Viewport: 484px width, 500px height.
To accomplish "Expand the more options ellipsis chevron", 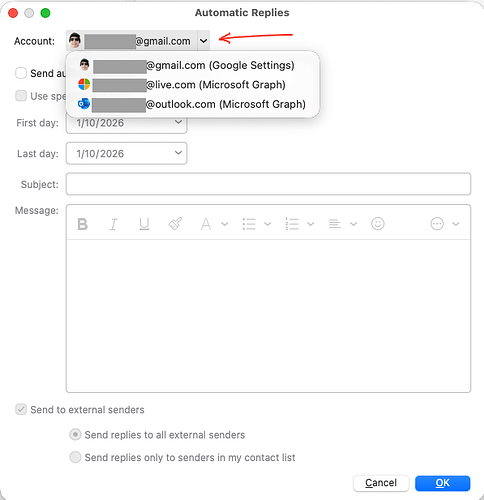I will [456, 224].
